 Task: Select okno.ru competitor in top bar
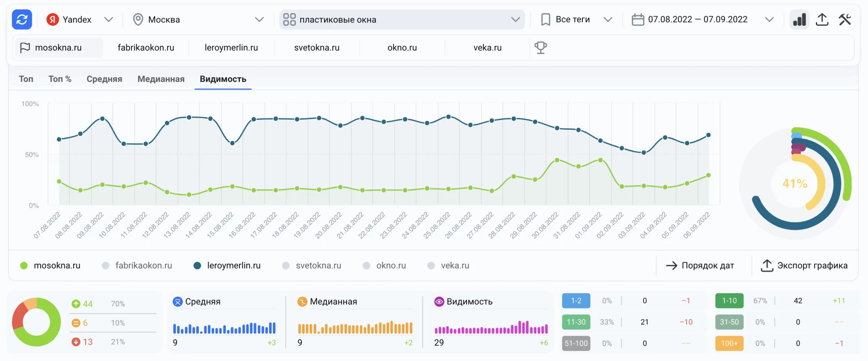(402, 47)
